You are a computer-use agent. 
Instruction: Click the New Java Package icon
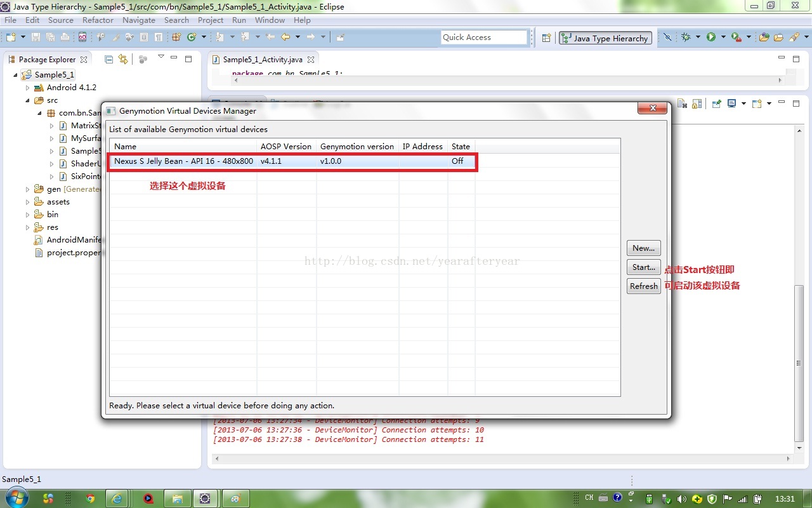tap(176, 37)
